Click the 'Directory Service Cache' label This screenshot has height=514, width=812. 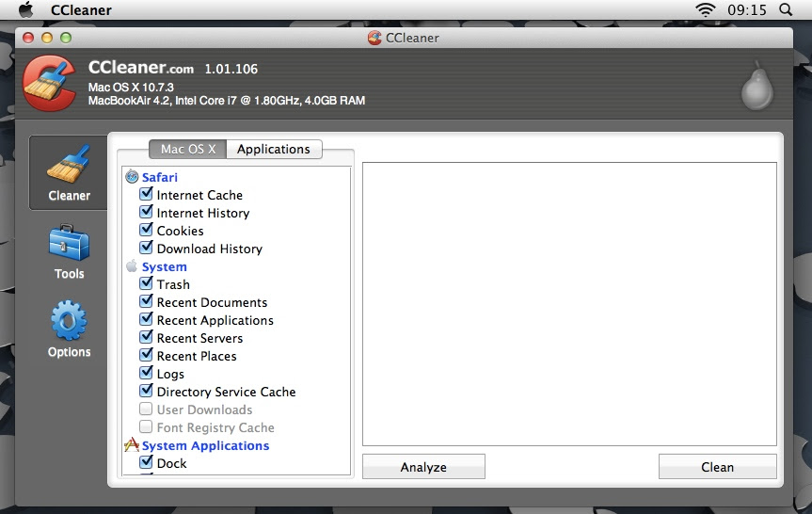point(227,392)
